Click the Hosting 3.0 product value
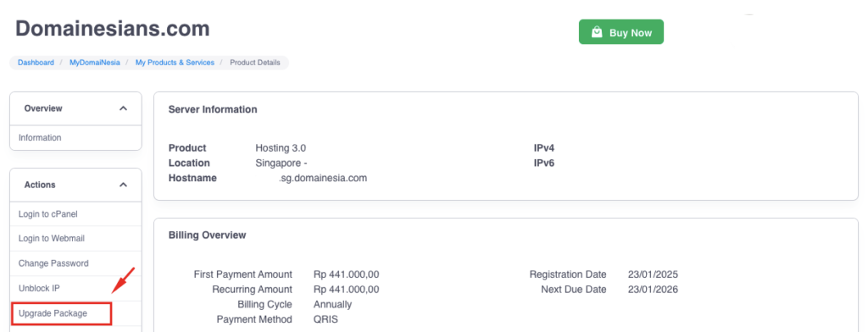The height and width of the screenshot is (332, 868). [281, 148]
